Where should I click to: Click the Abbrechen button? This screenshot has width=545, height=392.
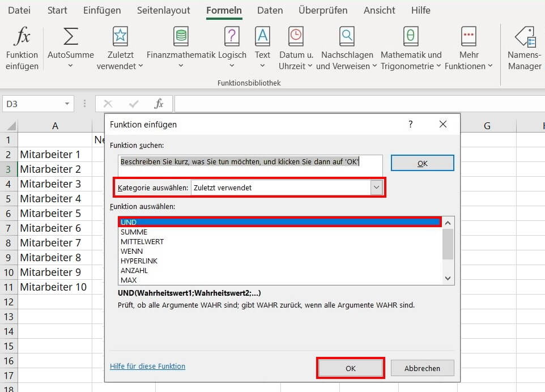(x=422, y=368)
